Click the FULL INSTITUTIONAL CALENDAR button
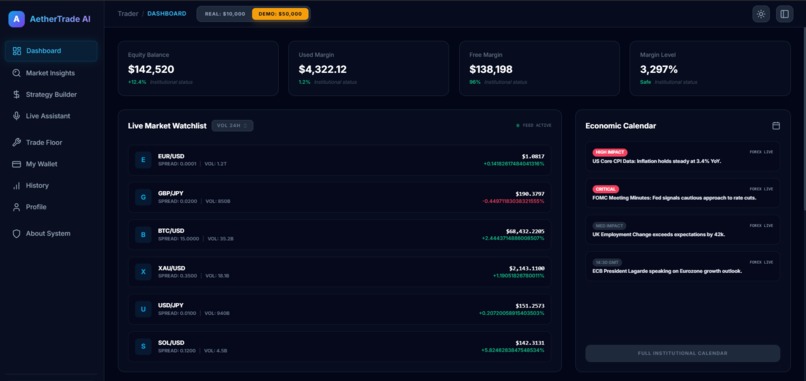This screenshot has height=381, width=806. [x=683, y=353]
